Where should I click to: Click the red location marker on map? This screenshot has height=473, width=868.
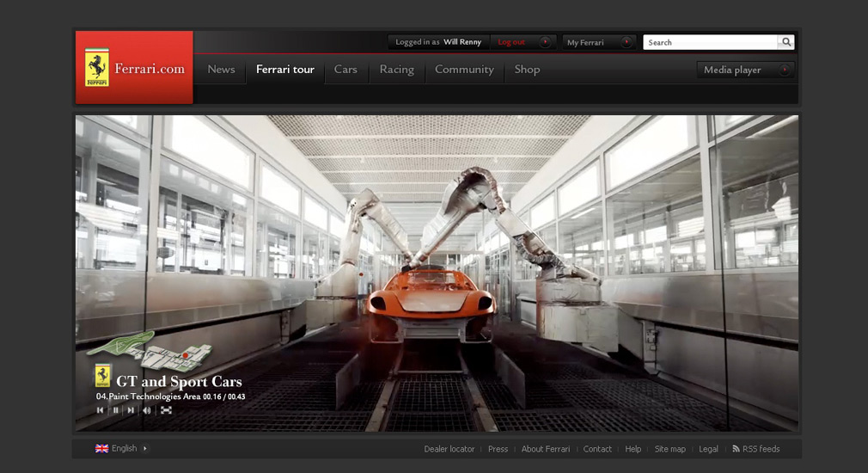coord(185,354)
